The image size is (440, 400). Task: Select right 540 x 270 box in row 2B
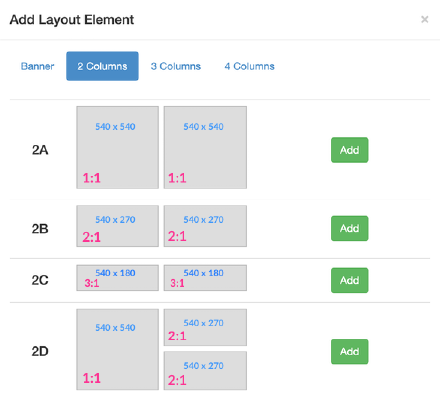tap(205, 226)
